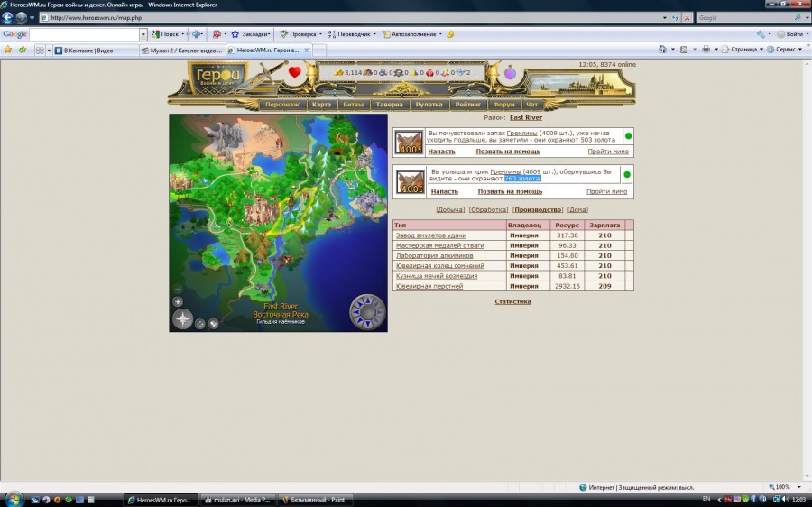Open the Статистика link
The height and width of the screenshot is (507, 812).
coord(512,301)
